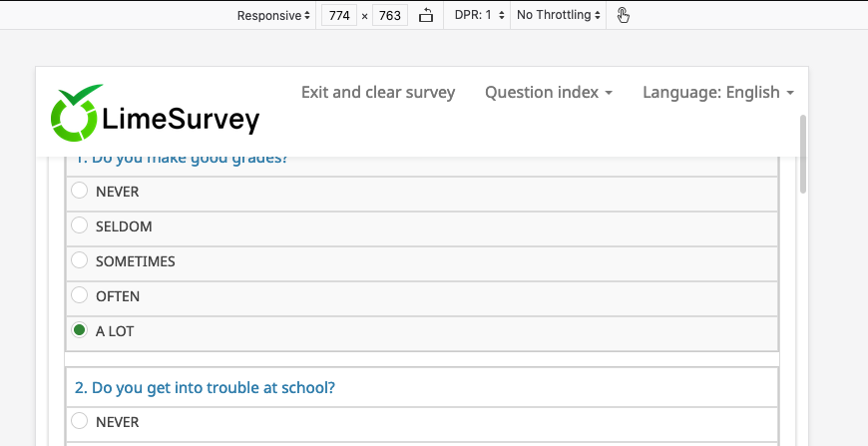Choose the SOMETIMES radio button
Viewport: 868px width, 446px height.
pyautogui.click(x=80, y=260)
